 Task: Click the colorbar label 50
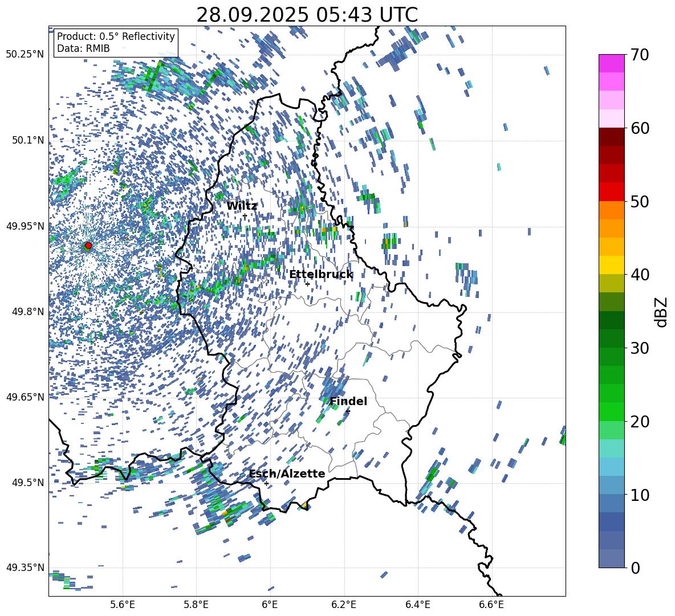coord(640,202)
